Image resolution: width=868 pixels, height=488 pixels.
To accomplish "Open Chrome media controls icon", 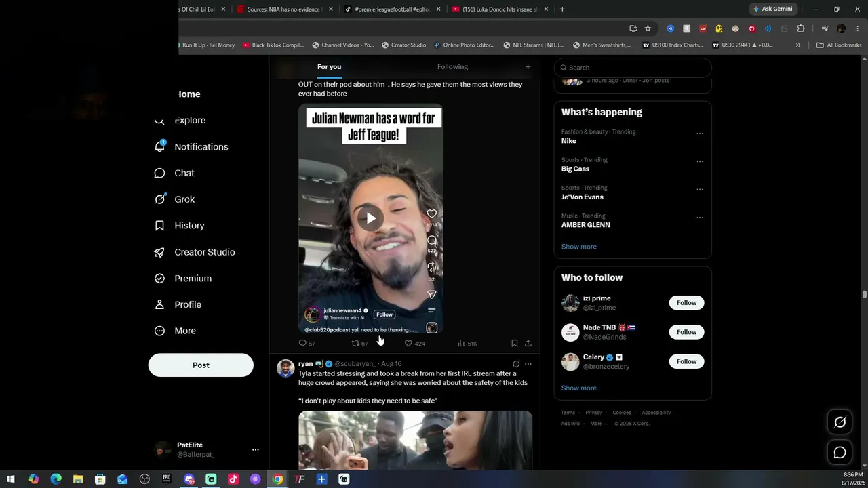I will [825, 28].
